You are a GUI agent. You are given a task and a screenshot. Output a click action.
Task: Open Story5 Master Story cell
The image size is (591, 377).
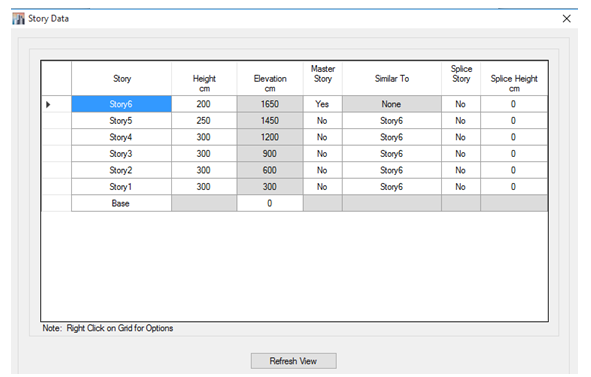click(323, 121)
